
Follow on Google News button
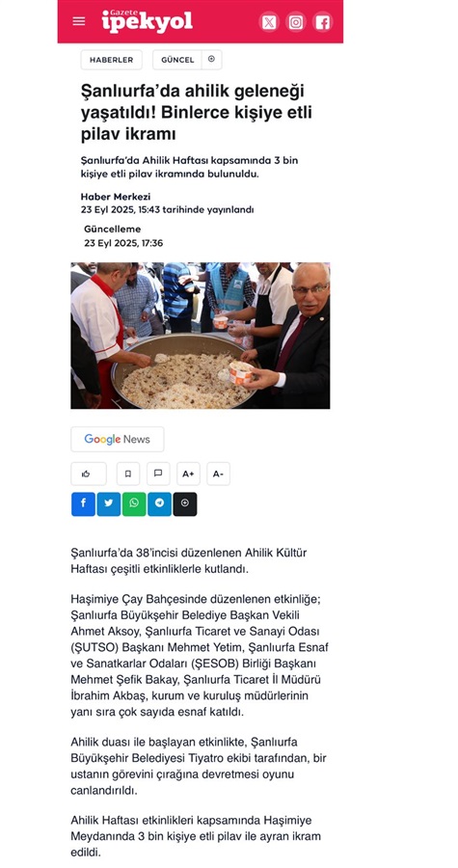pos(118,439)
